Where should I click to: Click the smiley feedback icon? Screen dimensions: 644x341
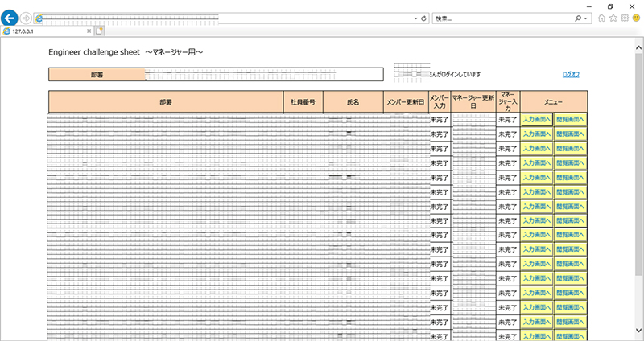coord(636,18)
